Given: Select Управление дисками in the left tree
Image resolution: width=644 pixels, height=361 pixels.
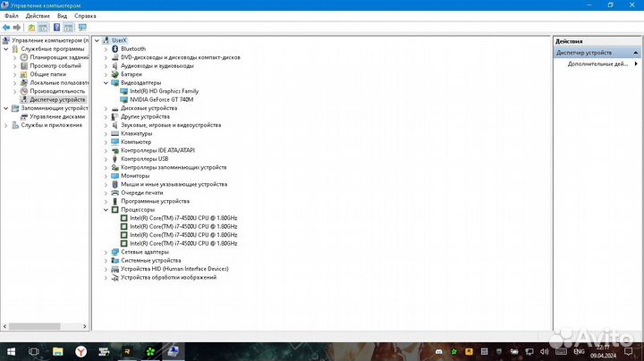Looking at the screenshot, I should 57,116.
